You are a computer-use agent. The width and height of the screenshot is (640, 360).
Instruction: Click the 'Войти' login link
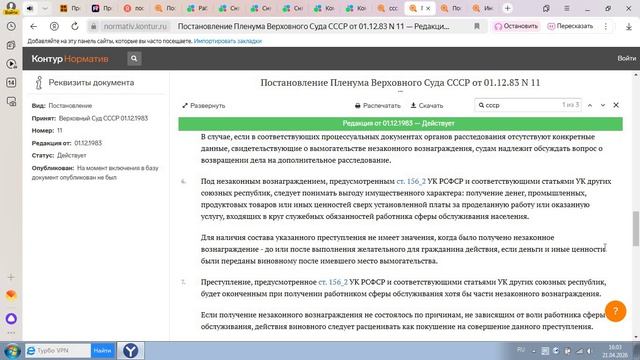click(626, 59)
